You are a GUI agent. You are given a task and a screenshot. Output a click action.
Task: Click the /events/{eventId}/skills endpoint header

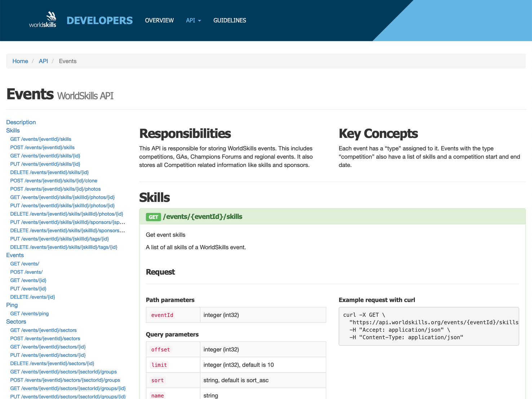203,216
